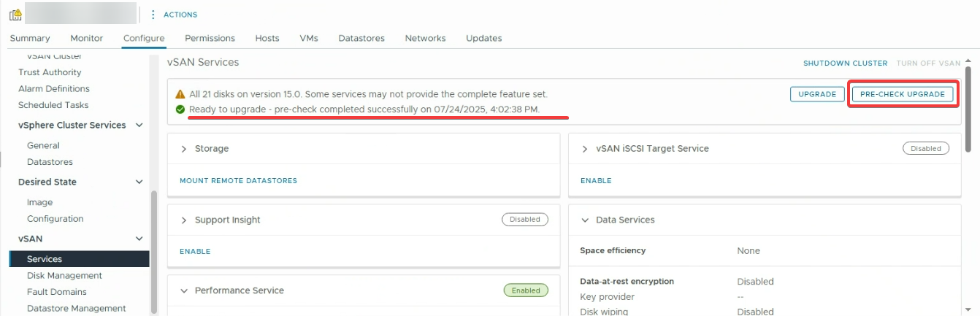Go to the Hosts tab
980x316 pixels.
click(267, 38)
